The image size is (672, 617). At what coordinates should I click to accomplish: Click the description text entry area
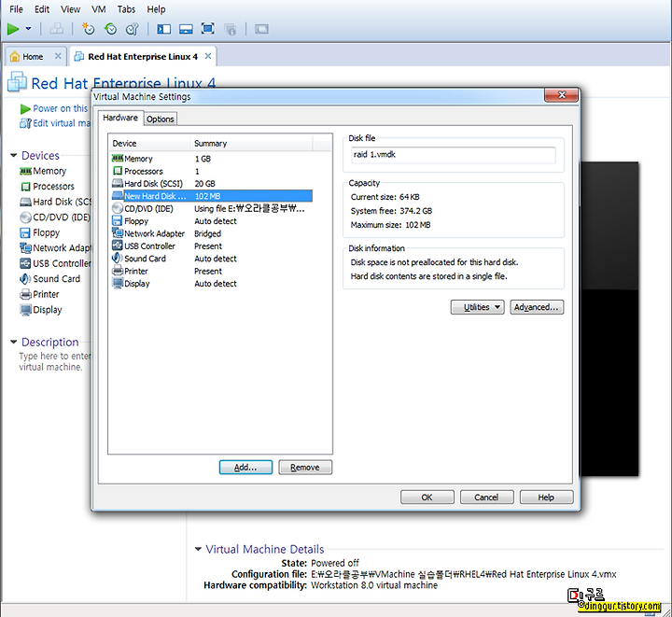pos(54,361)
